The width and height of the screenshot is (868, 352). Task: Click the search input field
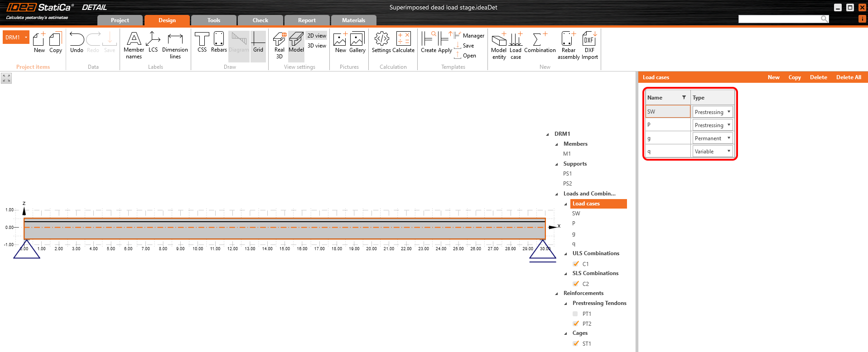779,19
